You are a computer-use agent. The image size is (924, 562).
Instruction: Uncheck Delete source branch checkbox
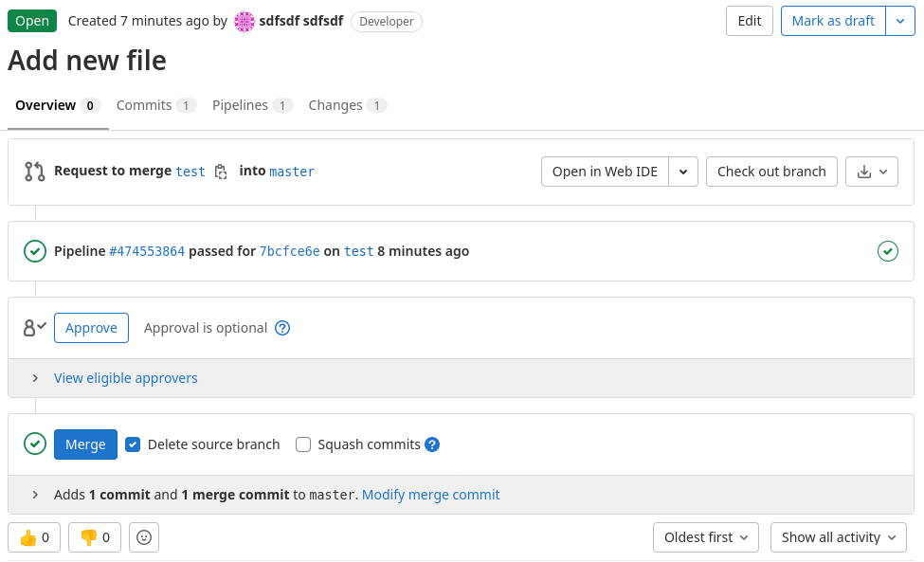click(133, 444)
